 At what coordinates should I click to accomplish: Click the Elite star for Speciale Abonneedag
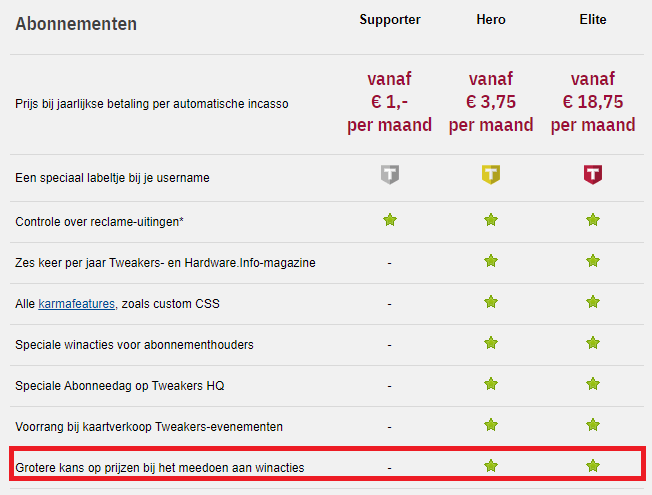pyautogui.click(x=593, y=384)
